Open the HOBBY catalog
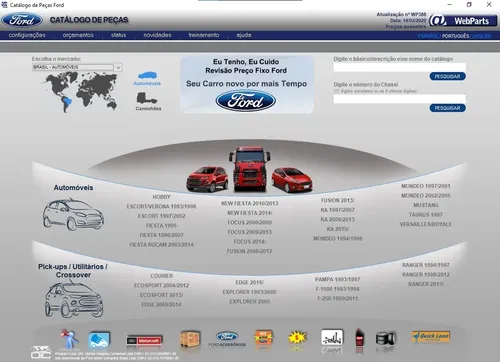Screen dimensions: 500x362 click(161, 197)
